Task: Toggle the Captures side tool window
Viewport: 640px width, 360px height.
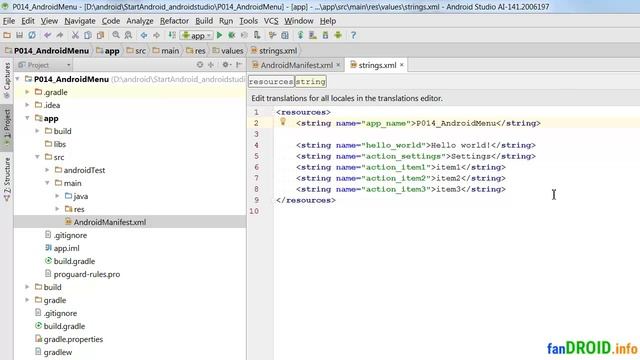Action: [x=7, y=80]
